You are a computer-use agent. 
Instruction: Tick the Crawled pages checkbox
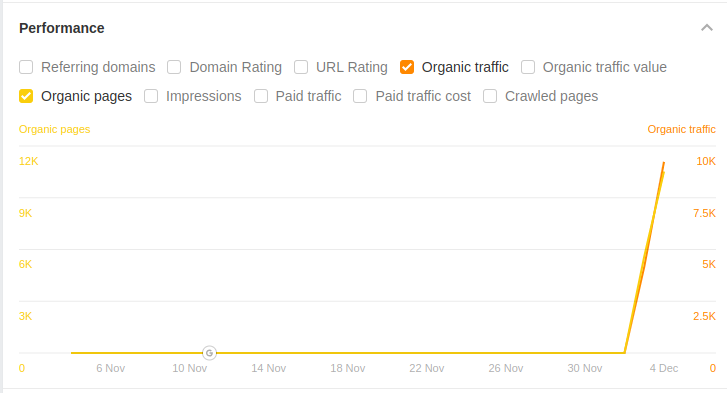(x=490, y=96)
